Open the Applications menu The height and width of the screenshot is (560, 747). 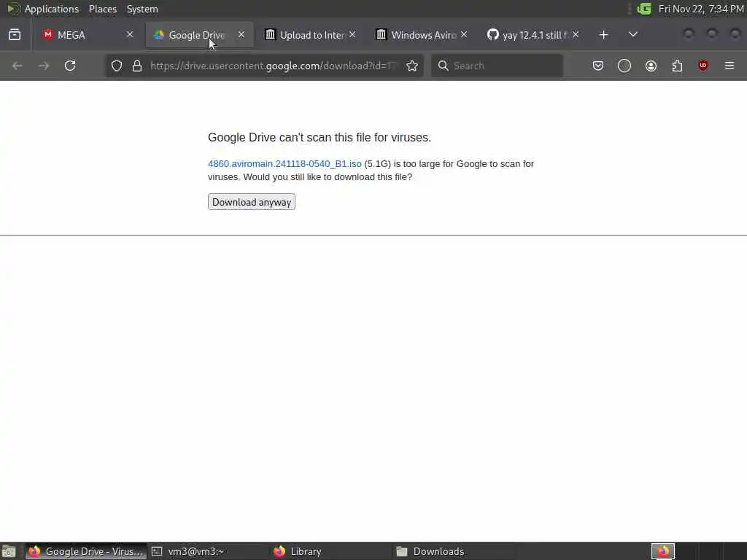52,9
